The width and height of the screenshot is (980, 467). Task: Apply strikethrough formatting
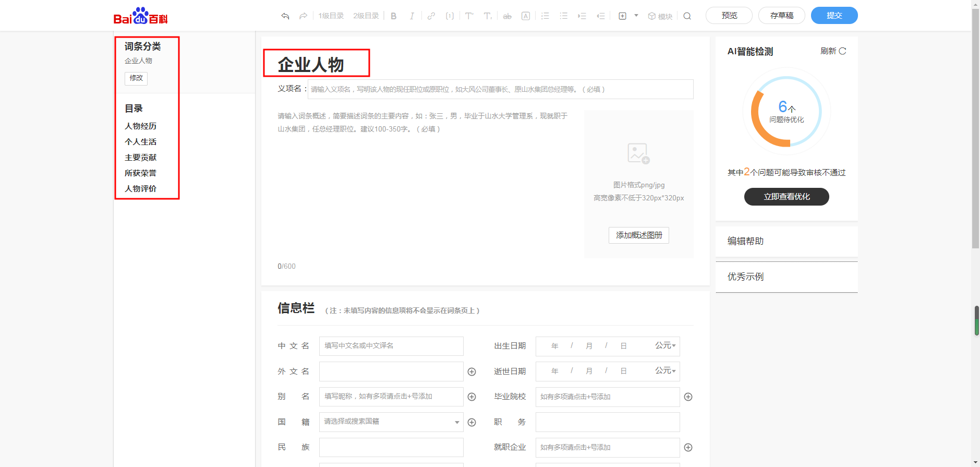507,16
